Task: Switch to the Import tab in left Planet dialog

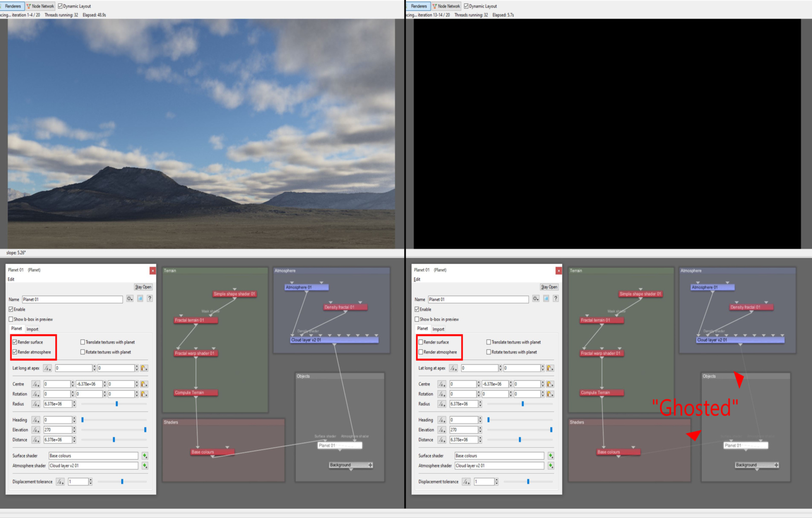Action: pyautogui.click(x=32, y=329)
